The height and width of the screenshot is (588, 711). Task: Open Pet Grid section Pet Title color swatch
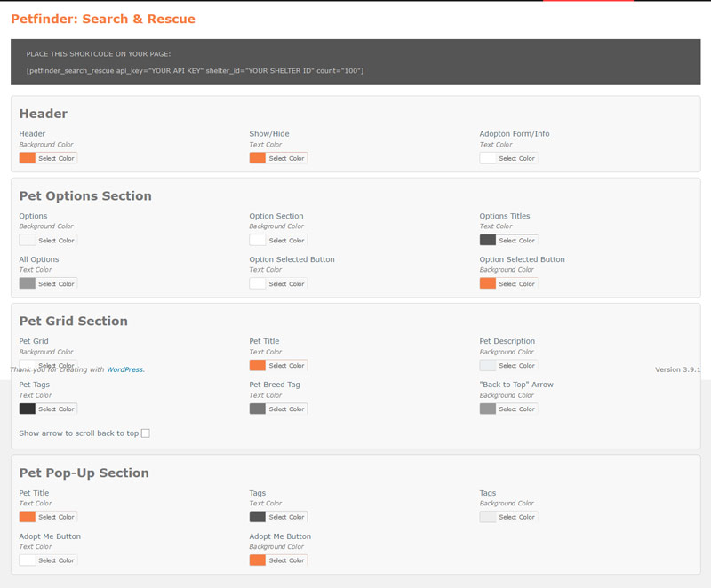tap(258, 366)
